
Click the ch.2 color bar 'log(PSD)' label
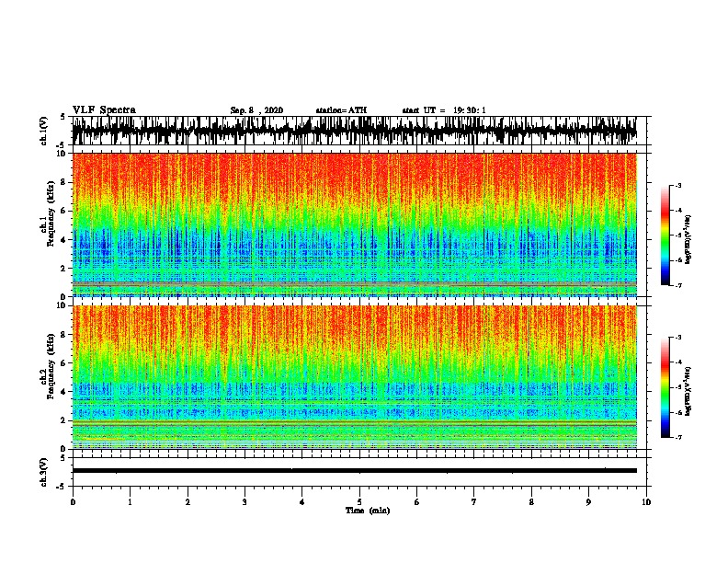pyautogui.click(x=688, y=392)
